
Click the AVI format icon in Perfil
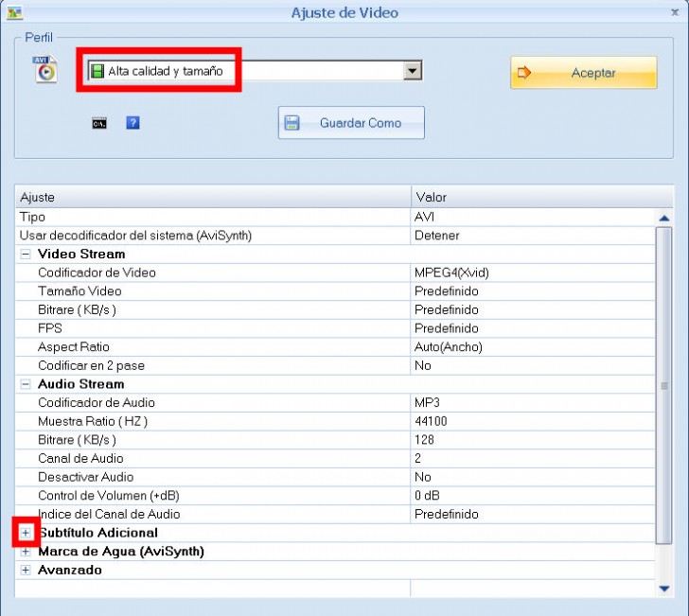[x=45, y=70]
